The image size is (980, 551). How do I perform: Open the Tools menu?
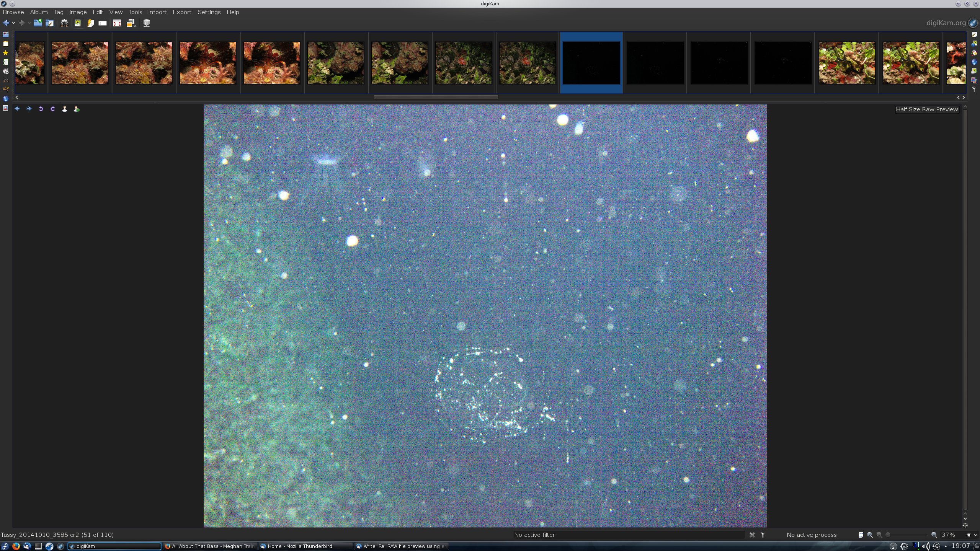coord(135,12)
